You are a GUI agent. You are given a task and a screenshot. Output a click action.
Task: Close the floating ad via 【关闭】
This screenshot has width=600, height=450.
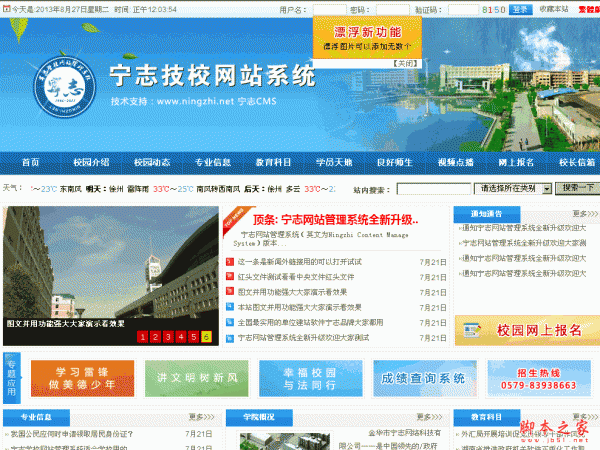click(x=405, y=64)
